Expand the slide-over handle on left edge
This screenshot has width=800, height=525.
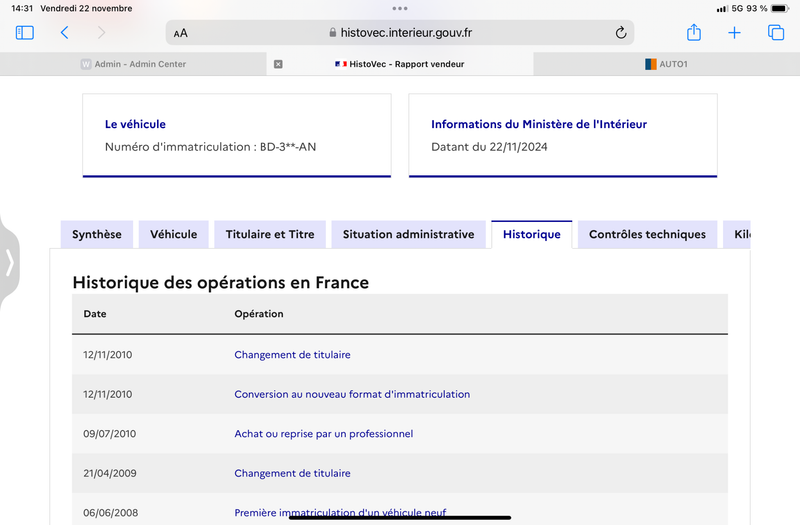coord(9,263)
